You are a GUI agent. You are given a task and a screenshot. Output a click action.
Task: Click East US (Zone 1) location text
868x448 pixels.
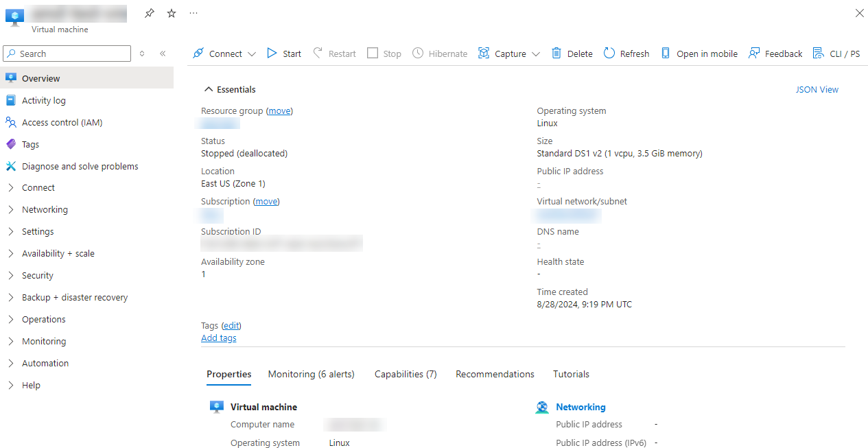click(x=233, y=183)
